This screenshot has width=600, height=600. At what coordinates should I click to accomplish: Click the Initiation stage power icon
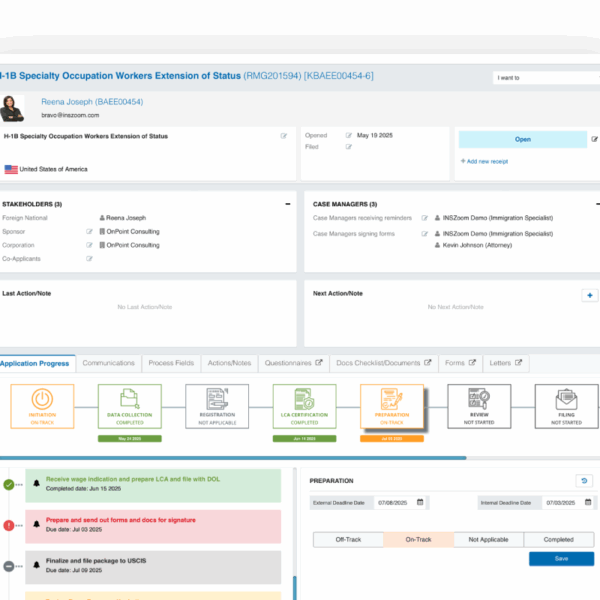(42, 397)
